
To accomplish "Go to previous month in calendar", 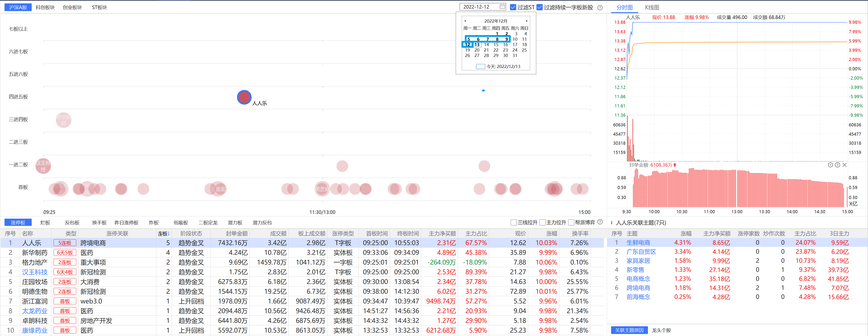I will [x=465, y=21].
